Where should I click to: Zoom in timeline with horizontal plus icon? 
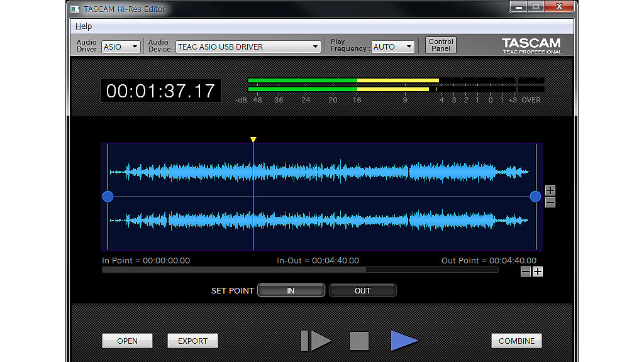click(x=538, y=271)
